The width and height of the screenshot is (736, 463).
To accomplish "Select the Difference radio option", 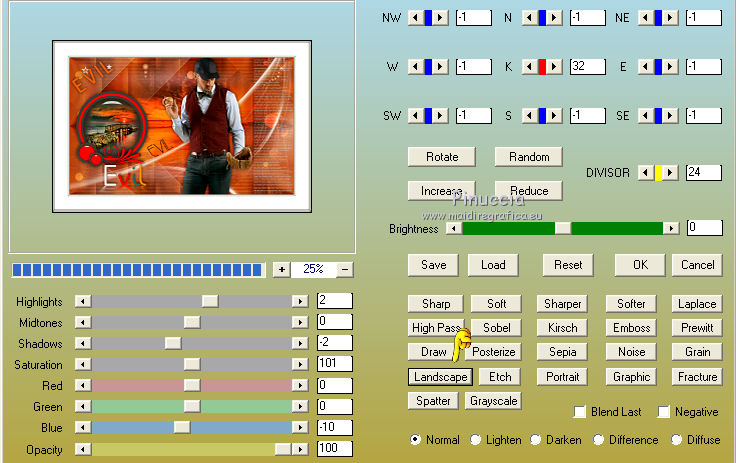I will tap(598, 440).
